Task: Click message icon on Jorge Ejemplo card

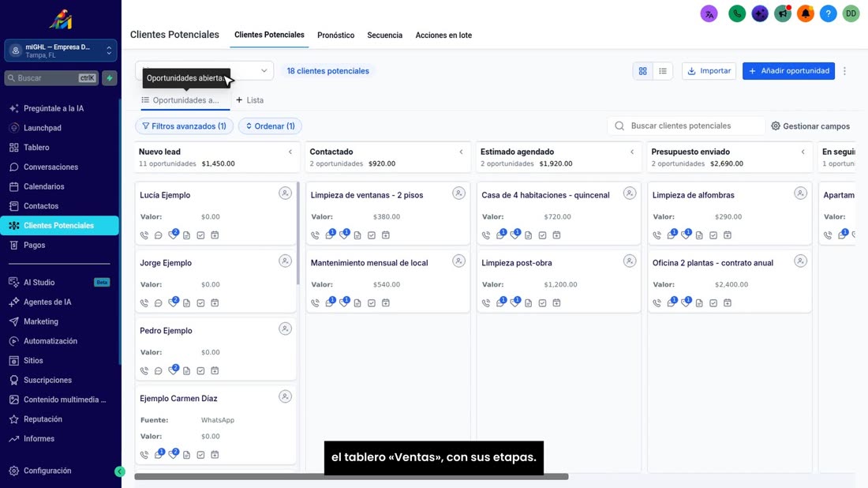Action: pyautogui.click(x=159, y=303)
